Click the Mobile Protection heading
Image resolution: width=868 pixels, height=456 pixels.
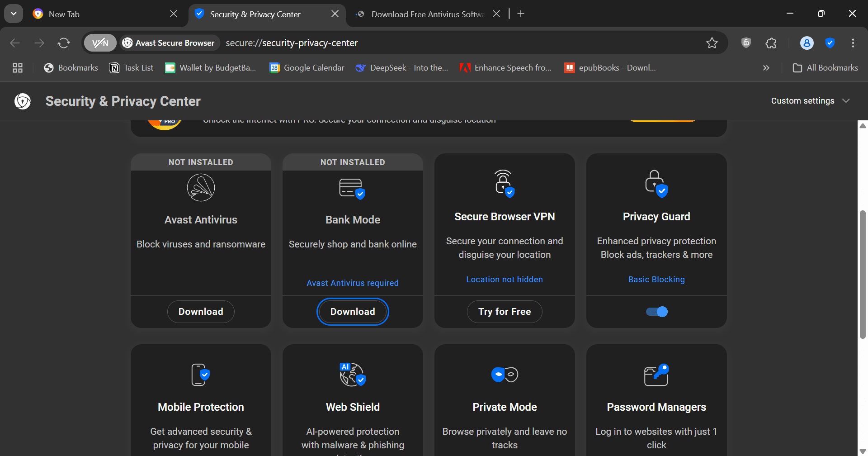click(201, 407)
